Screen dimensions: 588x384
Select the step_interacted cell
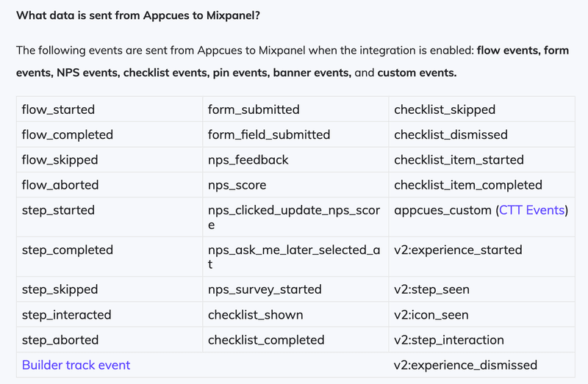click(110, 315)
